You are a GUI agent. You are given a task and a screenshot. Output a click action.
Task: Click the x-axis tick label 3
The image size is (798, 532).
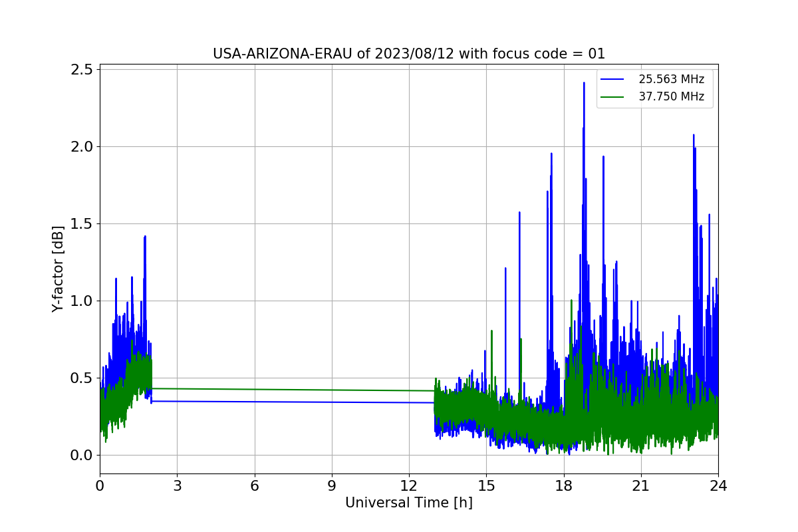177,485
